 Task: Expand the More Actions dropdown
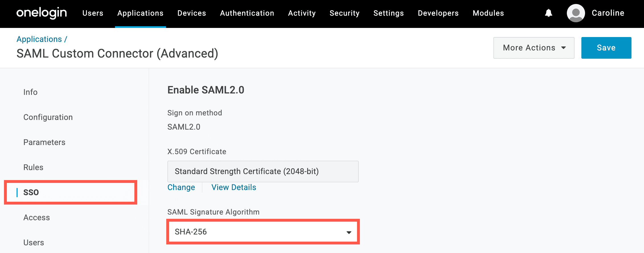(534, 48)
